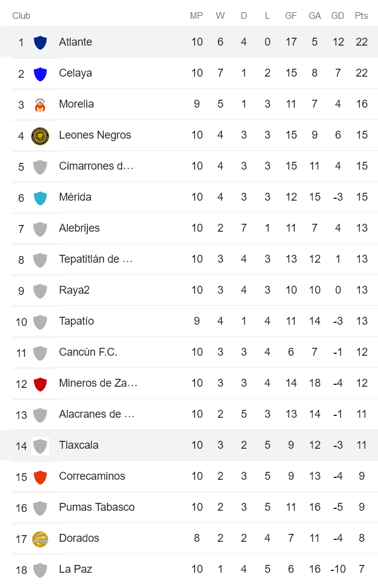Image resolution: width=378 pixels, height=588 pixels.
Task: Open the Cimarrones club link
Action: 95,166
